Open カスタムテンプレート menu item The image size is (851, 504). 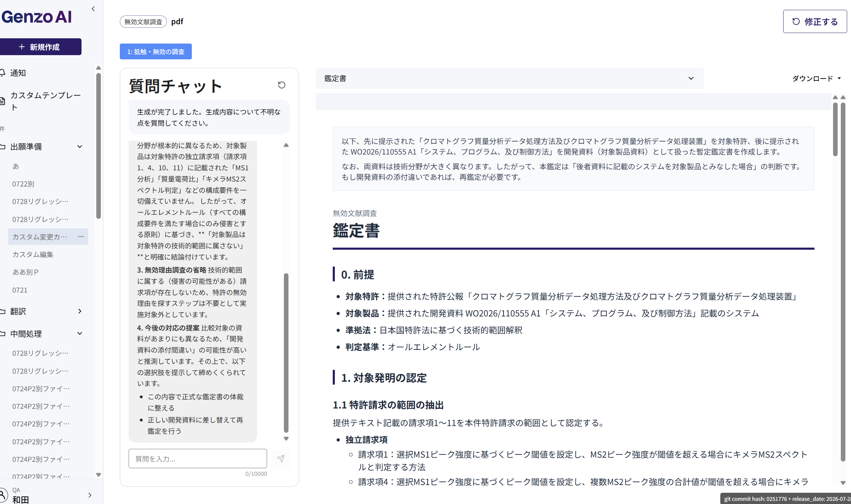point(46,101)
